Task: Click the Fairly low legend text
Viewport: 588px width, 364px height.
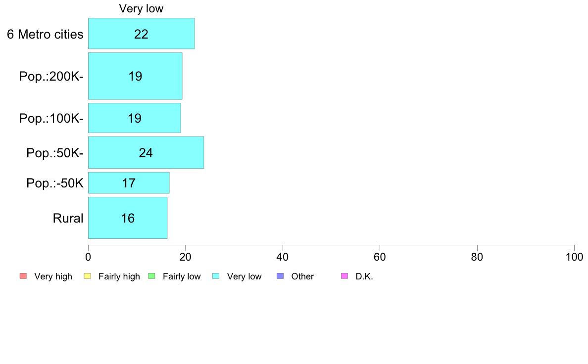Action: pos(182,276)
